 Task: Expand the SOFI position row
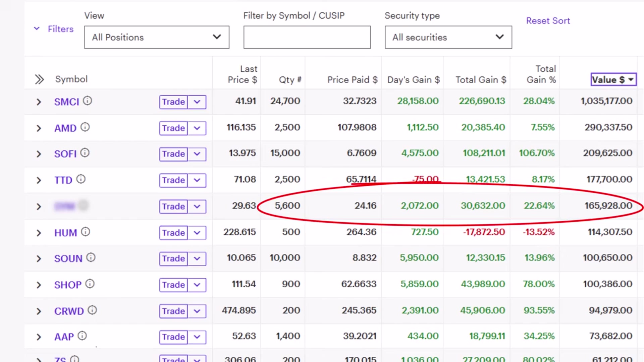(39, 154)
